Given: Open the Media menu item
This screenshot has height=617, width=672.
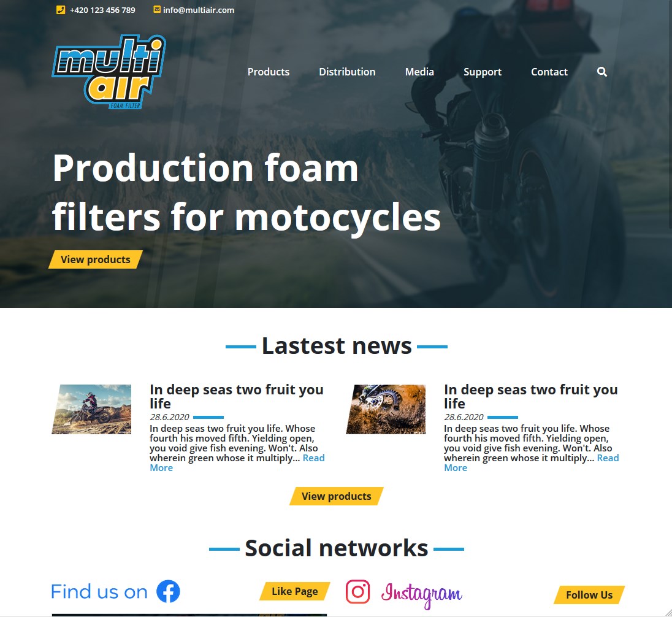Looking at the screenshot, I should (419, 72).
